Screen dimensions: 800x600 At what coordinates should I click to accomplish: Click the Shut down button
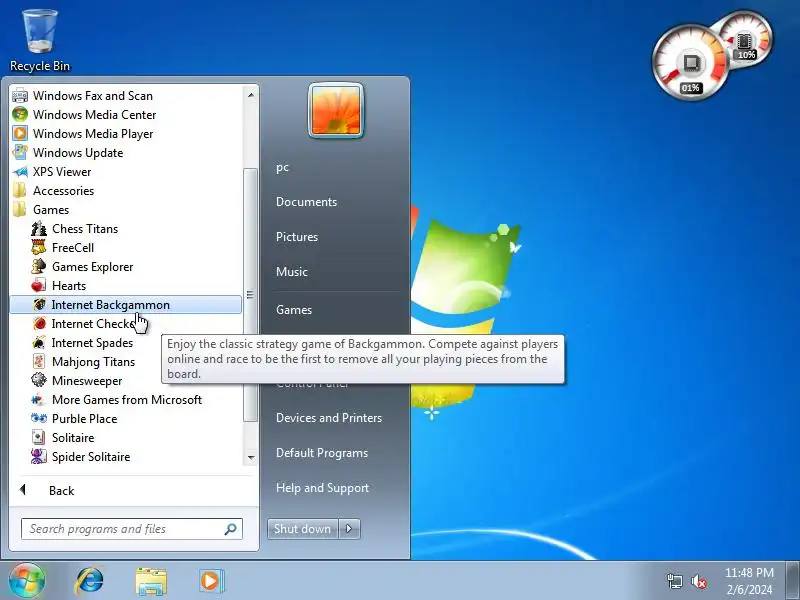[x=303, y=529]
